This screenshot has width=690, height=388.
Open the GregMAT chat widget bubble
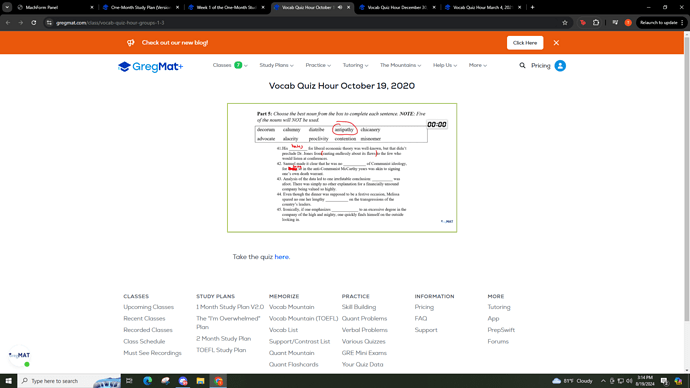tap(19, 355)
